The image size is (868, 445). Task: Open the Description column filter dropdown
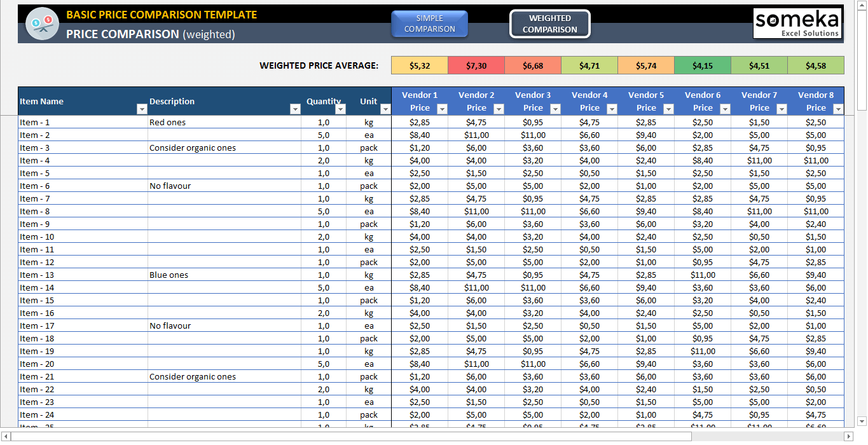tap(295, 109)
